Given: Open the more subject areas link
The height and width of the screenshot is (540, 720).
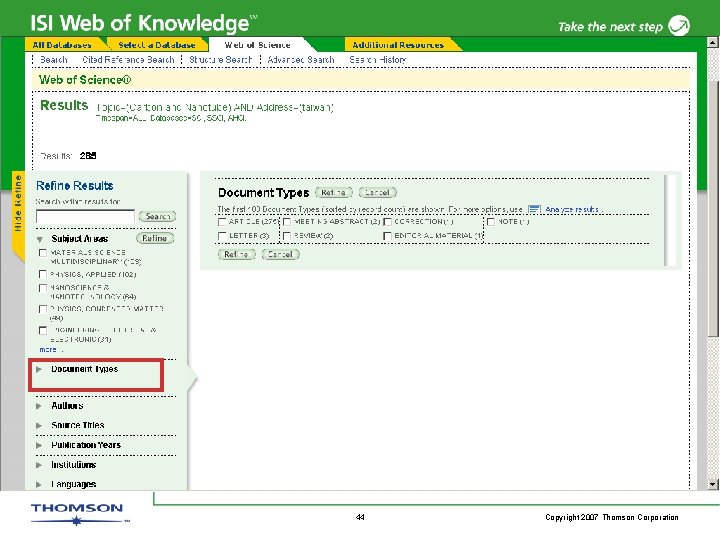Looking at the screenshot, I should pyautogui.click(x=48, y=349).
